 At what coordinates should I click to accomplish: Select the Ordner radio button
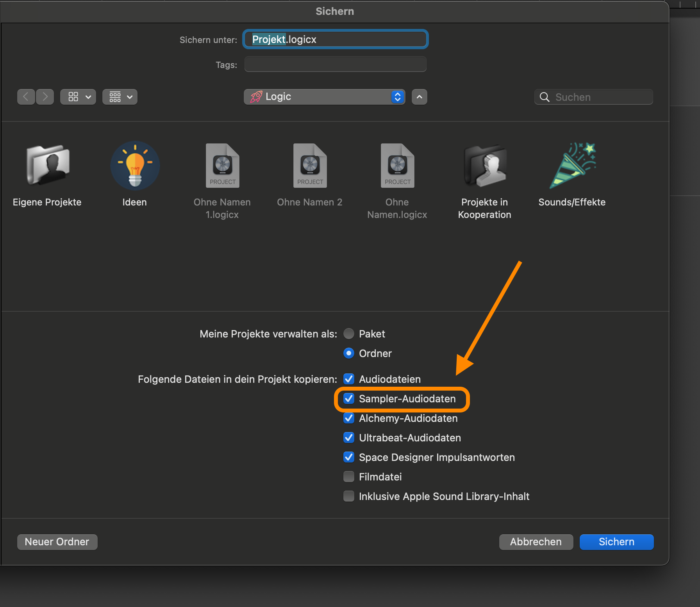(349, 353)
